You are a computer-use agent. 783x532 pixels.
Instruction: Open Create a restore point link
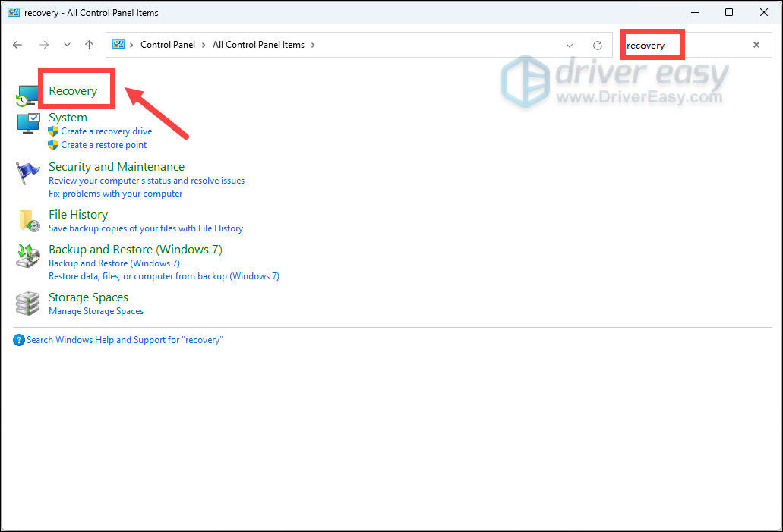(104, 145)
